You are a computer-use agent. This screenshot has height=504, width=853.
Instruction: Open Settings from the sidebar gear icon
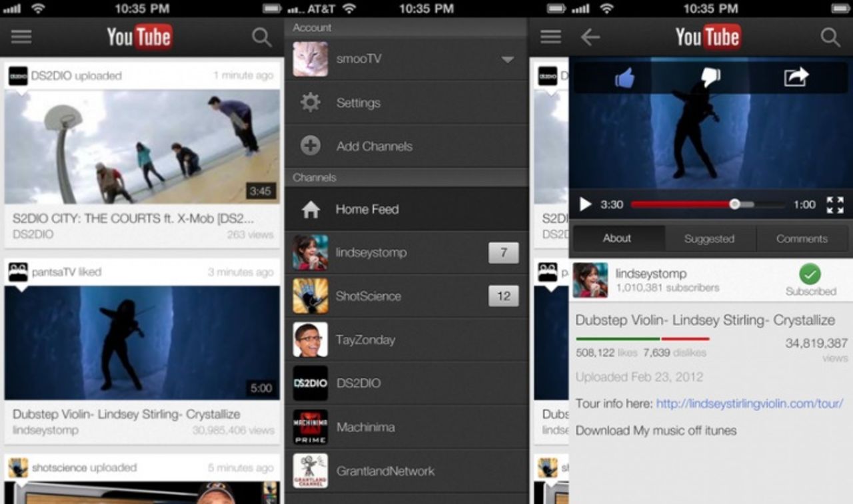pyautogui.click(x=311, y=103)
